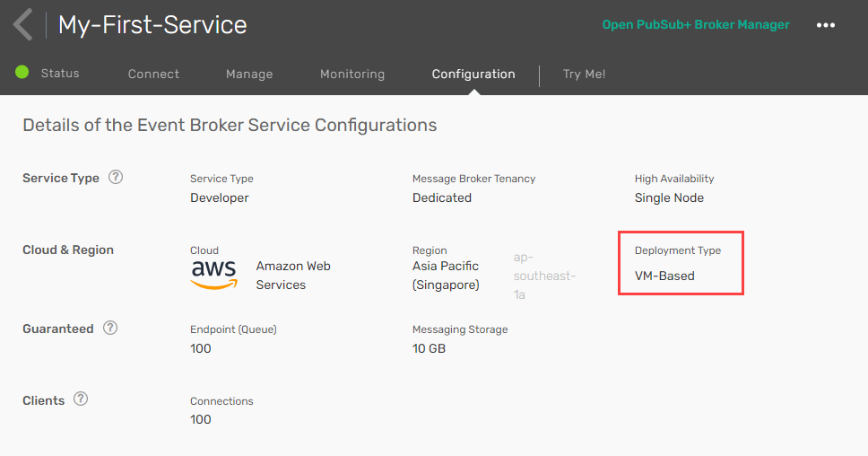Click the Guaranteed help question icon
Viewport: 868px width, 456px height.
(110, 328)
